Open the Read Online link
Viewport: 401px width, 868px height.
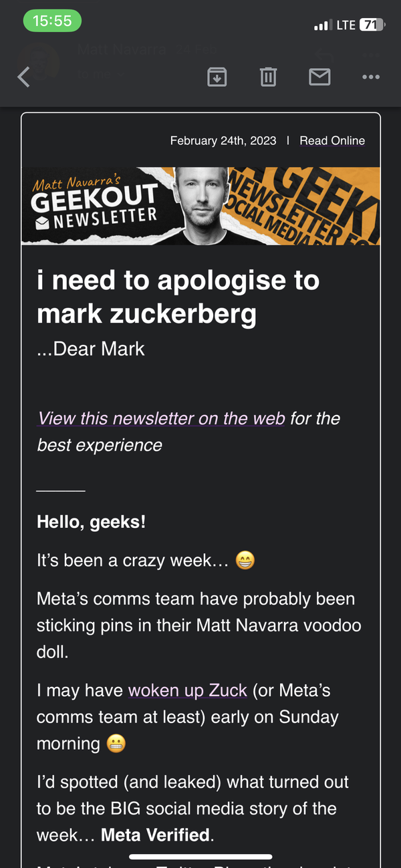tap(332, 140)
